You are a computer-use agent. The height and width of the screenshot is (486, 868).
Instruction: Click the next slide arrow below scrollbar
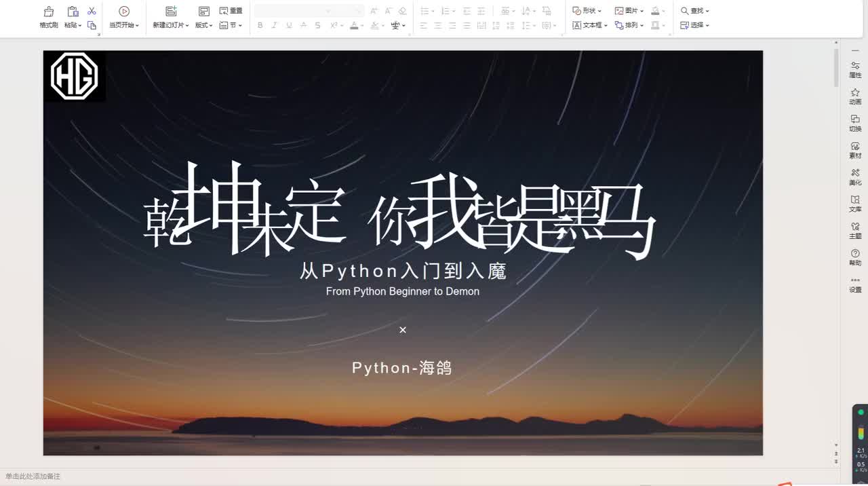[x=836, y=461]
